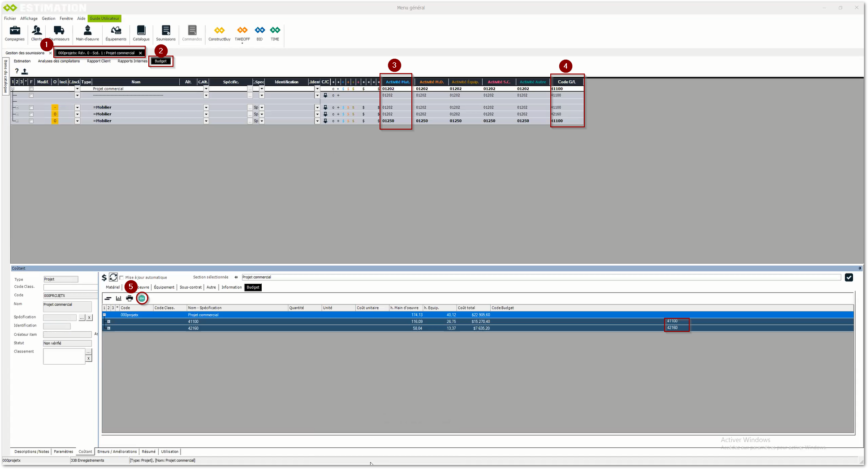Open the Gestion menu
The width and height of the screenshot is (868, 469).
tap(48, 18)
